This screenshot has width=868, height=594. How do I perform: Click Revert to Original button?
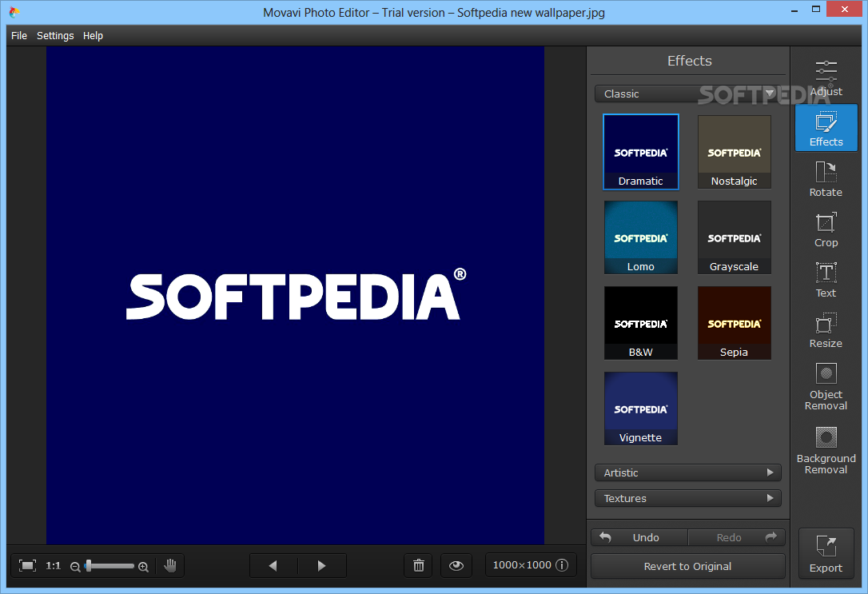coord(688,566)
